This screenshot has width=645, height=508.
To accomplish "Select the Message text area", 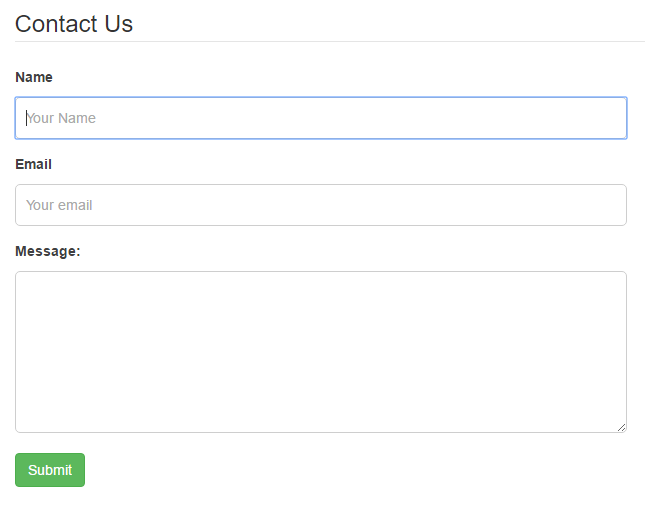I will tap(320, 352).
